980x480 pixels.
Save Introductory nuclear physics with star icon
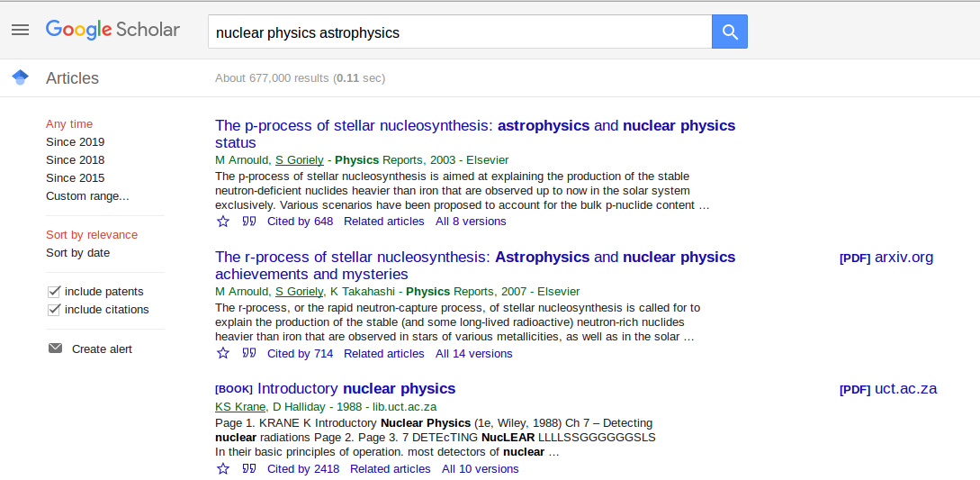point(223,469)
